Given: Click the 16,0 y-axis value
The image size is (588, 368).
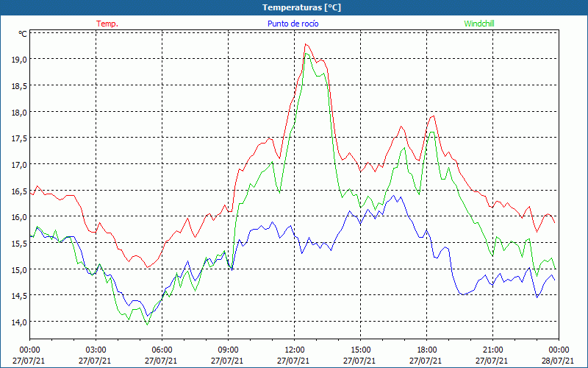Looking at the screenshot, I should coord(21,217).
